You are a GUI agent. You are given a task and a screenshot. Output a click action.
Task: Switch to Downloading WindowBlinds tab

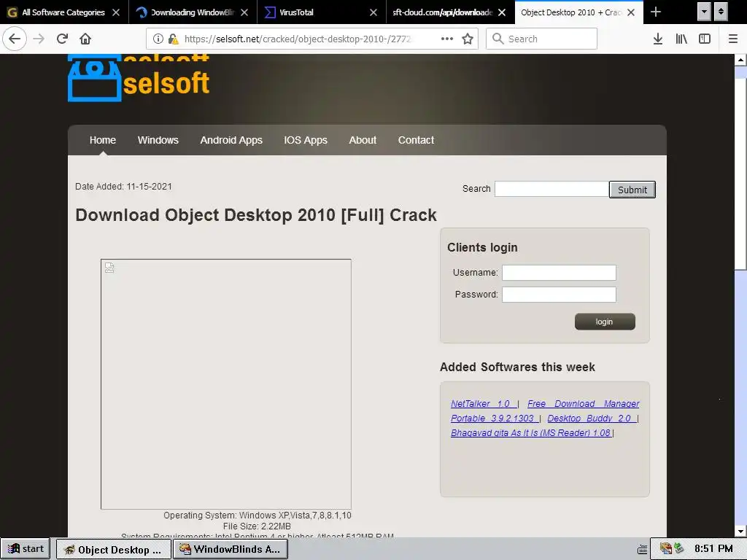[x=193, y=12]
